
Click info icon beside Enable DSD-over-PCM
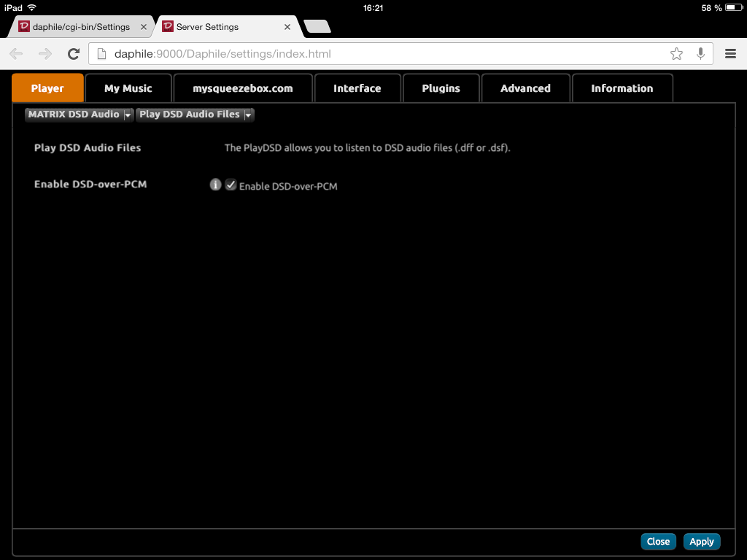(215, 184)
